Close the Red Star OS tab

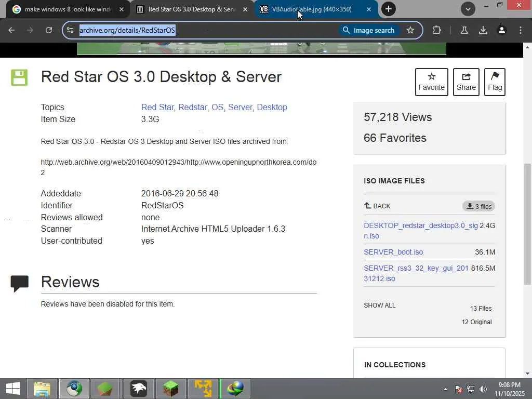(245, 9)
